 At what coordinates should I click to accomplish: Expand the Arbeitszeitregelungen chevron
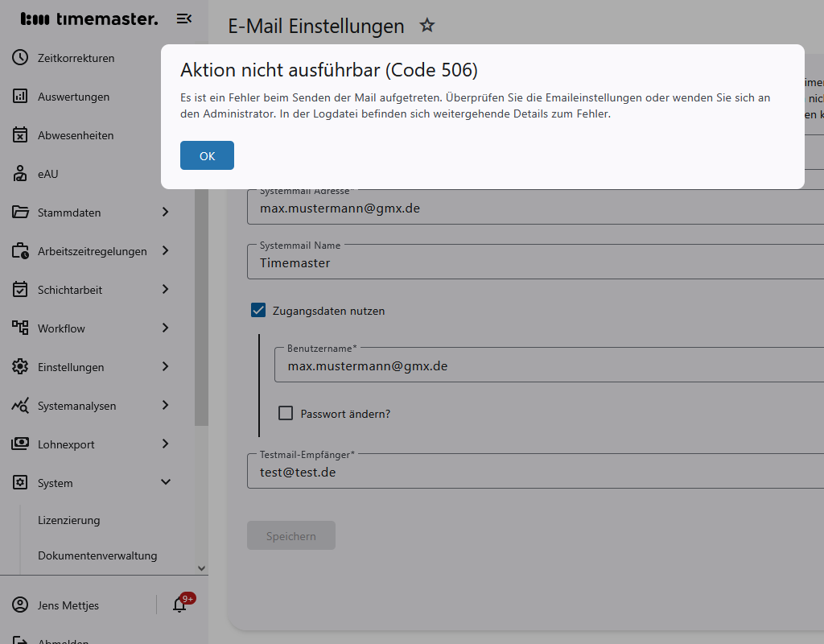pos(165,251)
